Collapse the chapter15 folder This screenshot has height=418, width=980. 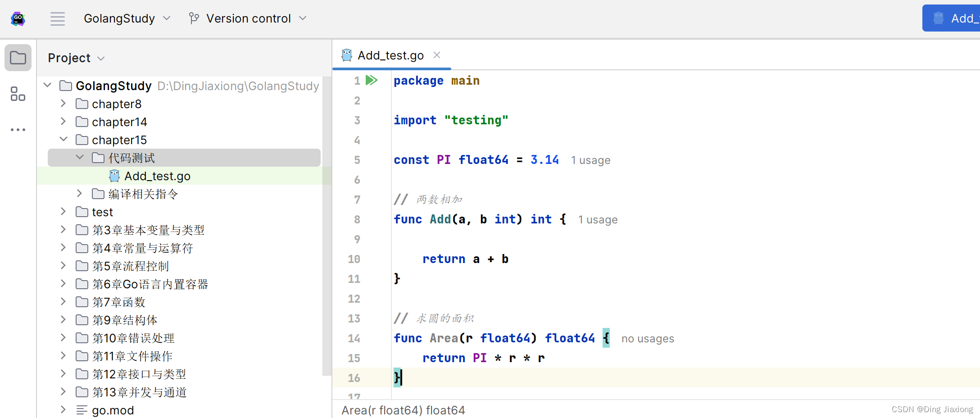pos(64,140)
